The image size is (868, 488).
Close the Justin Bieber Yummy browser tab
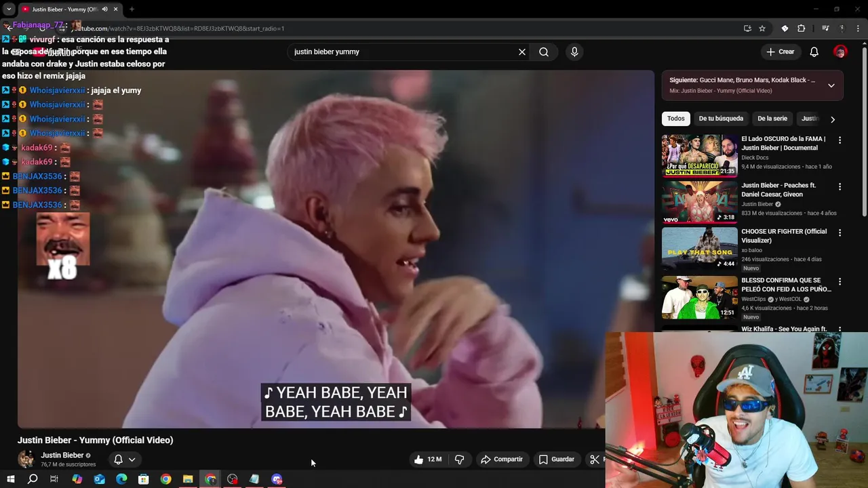[x=115, y=9]
